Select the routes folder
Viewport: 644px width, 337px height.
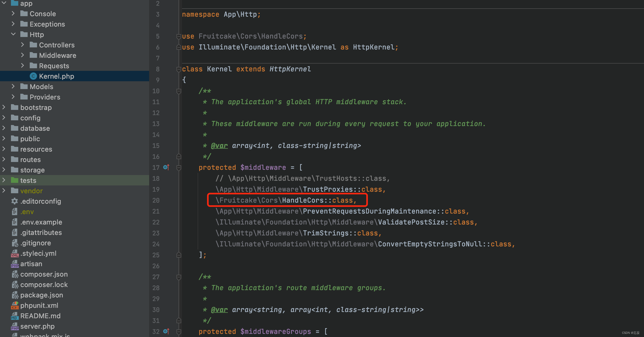pos(30,160)
